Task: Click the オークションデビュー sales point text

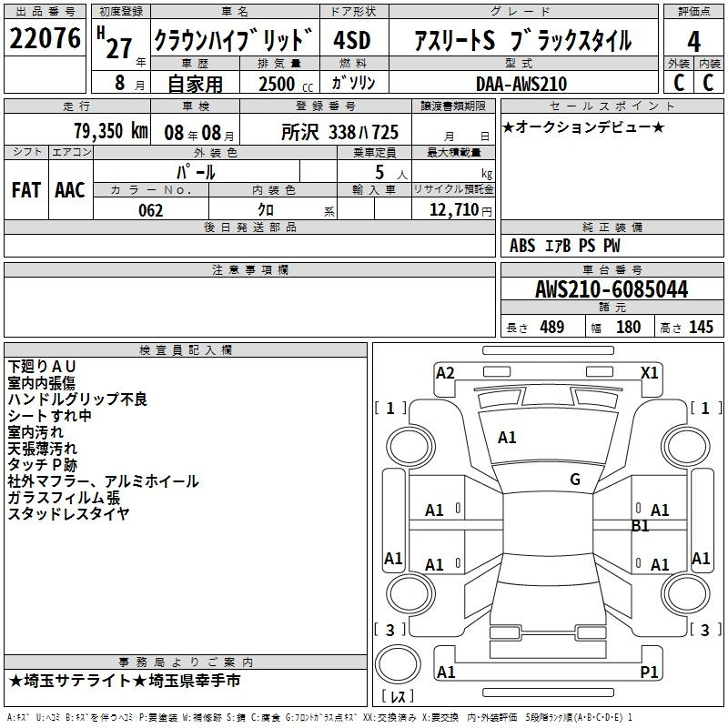Action: click(x=582, y=126)
